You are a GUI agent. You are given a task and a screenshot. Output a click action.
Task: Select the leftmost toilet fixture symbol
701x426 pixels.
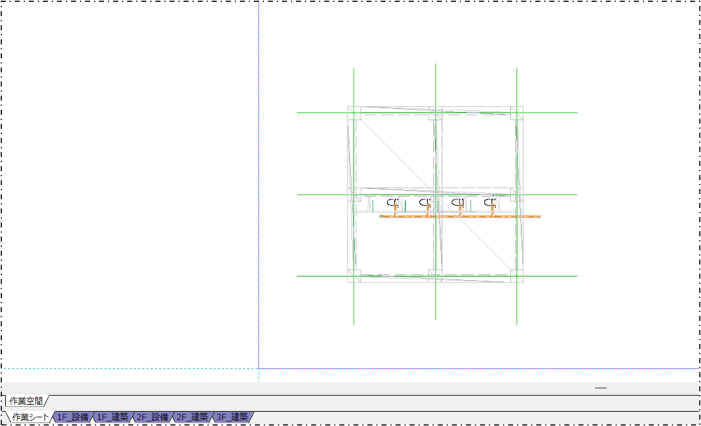[393, 204]
